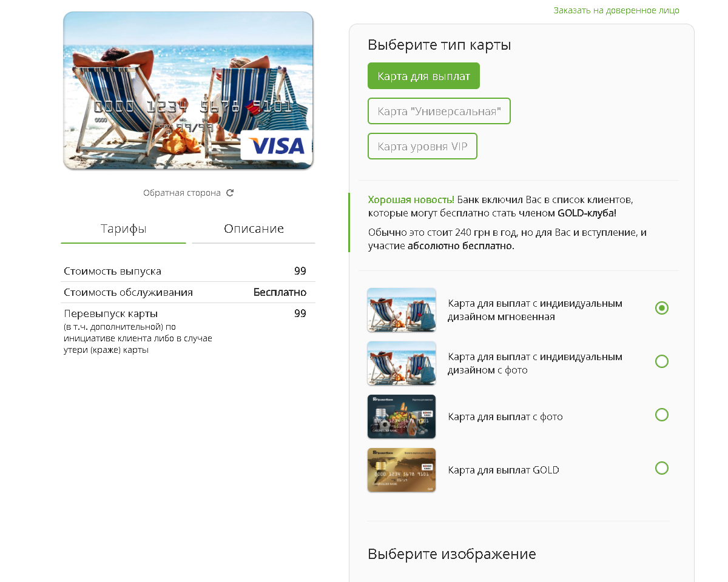Viewport: 728px width, 582px height.
Task: Open the Описание tab
Action: coord(254,229)
